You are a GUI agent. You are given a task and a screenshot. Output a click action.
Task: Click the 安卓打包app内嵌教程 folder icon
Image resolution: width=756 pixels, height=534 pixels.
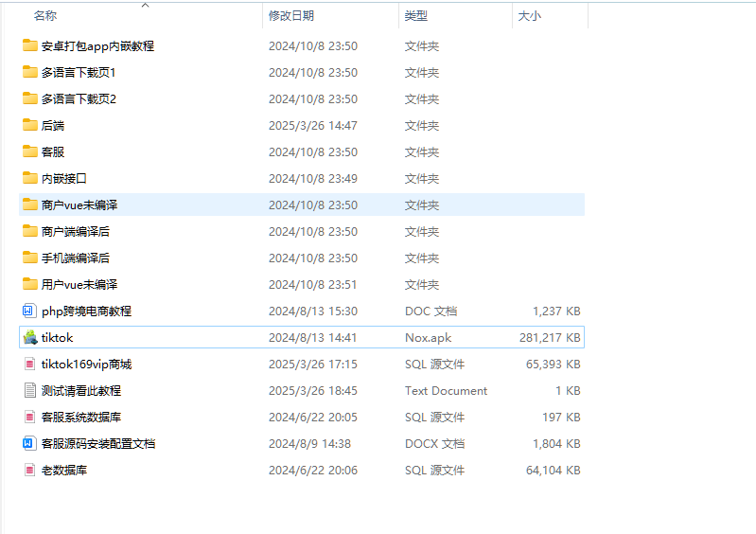tap(30, 45)
